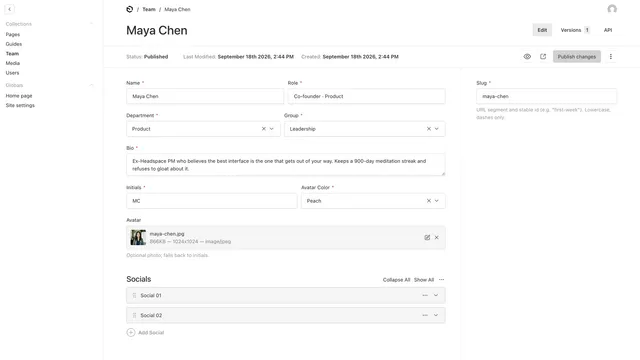
Task: Switch to the Versions tab
Action: coord(575,30)
